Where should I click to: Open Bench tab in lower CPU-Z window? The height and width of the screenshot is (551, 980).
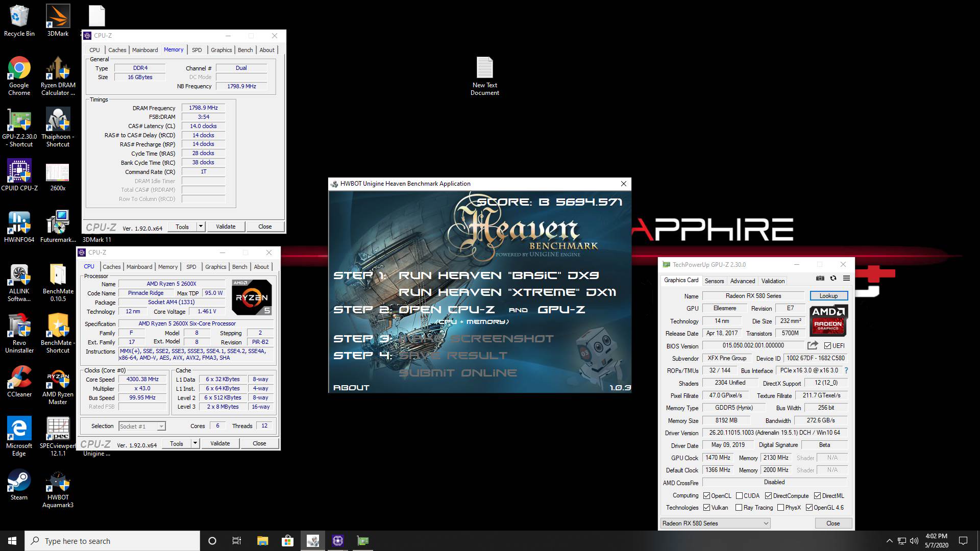pyautogui.click(x=240, y=267)
